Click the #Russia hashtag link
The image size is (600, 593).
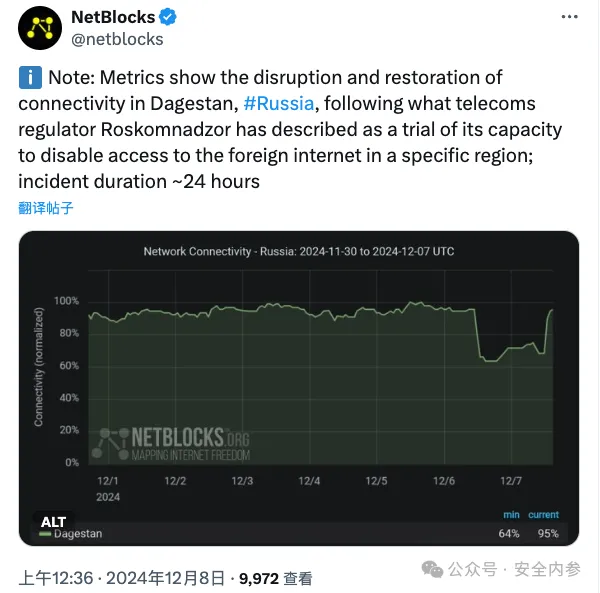click(x=279, y=104)
